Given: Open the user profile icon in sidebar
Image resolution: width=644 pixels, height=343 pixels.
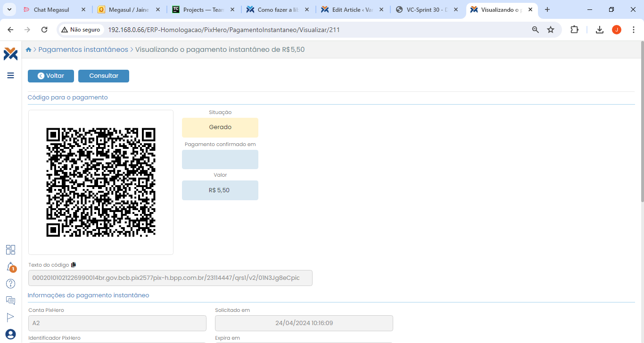Looking at the screenshot, I should (x=10, y=334).
